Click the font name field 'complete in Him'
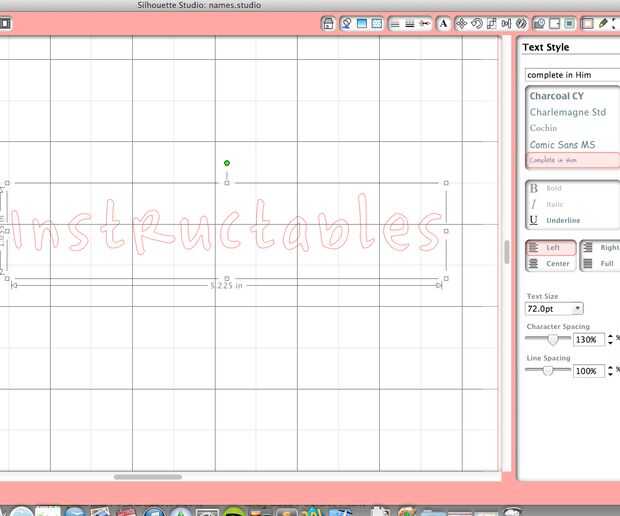The width and height of the screenshot is (620, 516). pyautogui.click(x=573, y=75)
